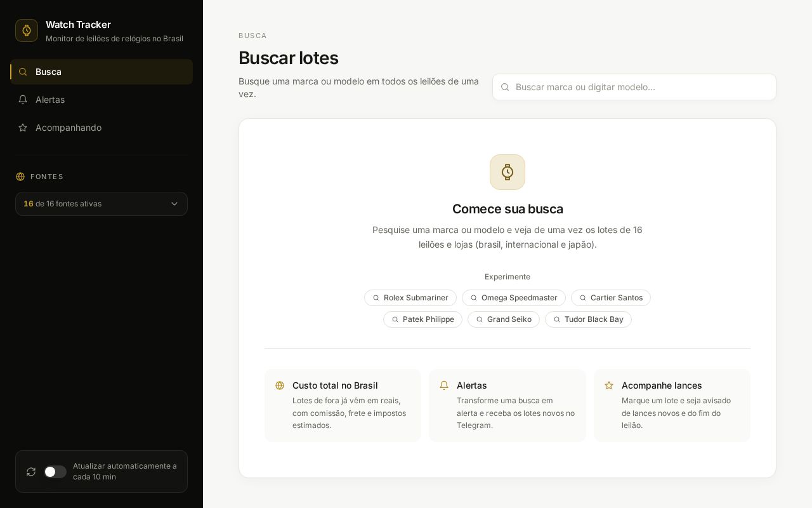This screenshot has width=812, height=508.
Task: Select the Grand Seiko suggestion chip
Action: click(x=504, y=319)
